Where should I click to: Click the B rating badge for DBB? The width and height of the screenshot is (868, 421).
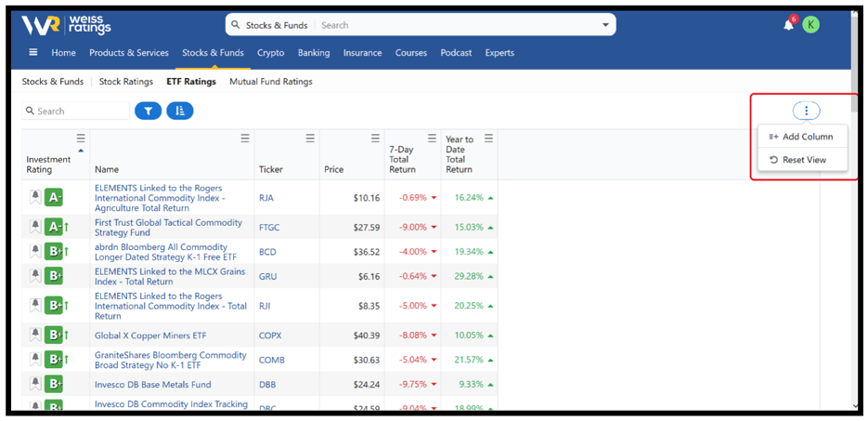54,384
